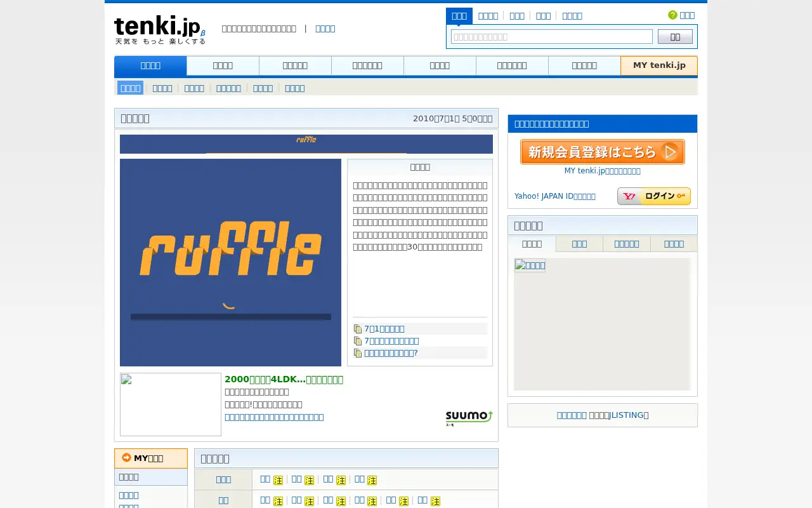The height and width of the screenshot is (508, 812).
Task: Click the orange arrow icon next to MY
Action: pos(126,458)
